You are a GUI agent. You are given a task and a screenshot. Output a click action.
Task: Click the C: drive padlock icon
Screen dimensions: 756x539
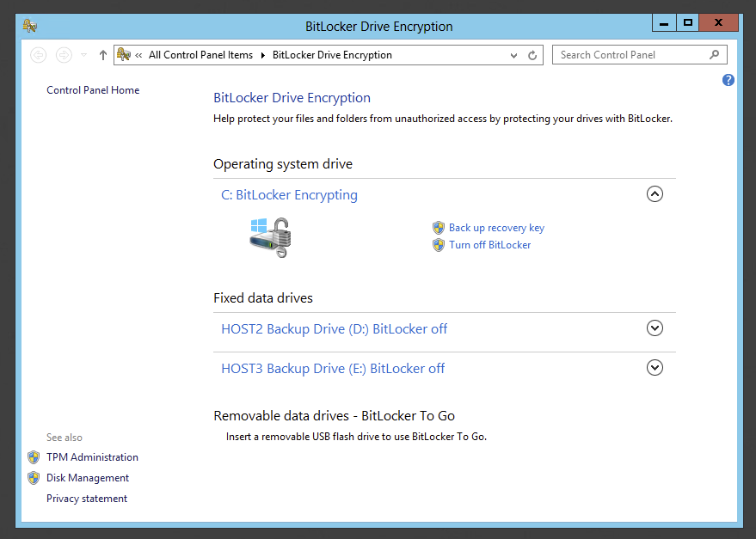coord(271,237)
